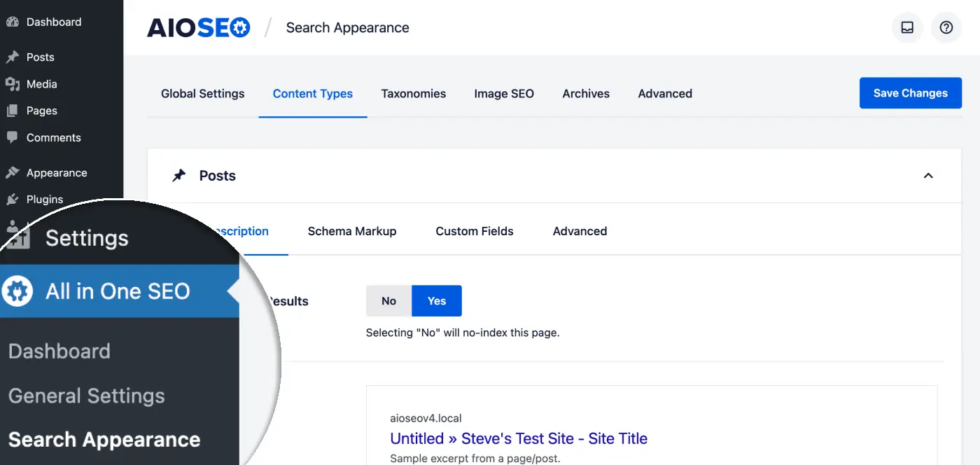Screen dimensions: 980x465
Task: Click the 'Selecting "No" will no-index this page.' note
Action: (463, 333)
